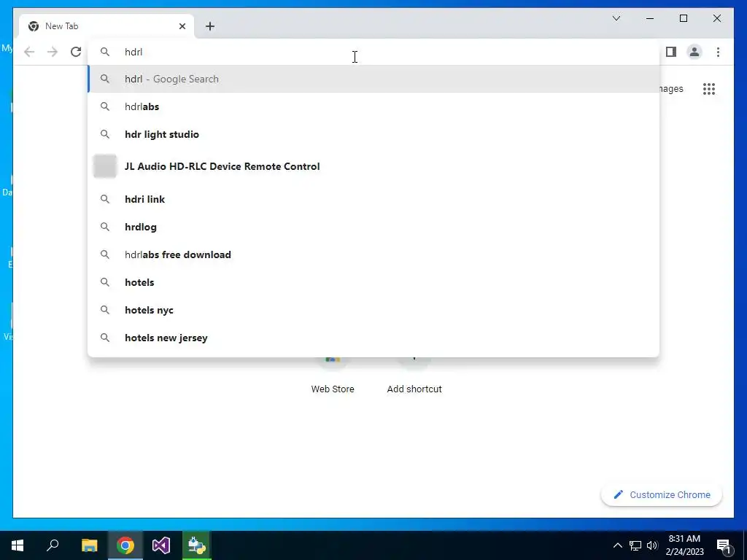
Task: Open Visual Studio from taskbar
Action: [161, 545]
